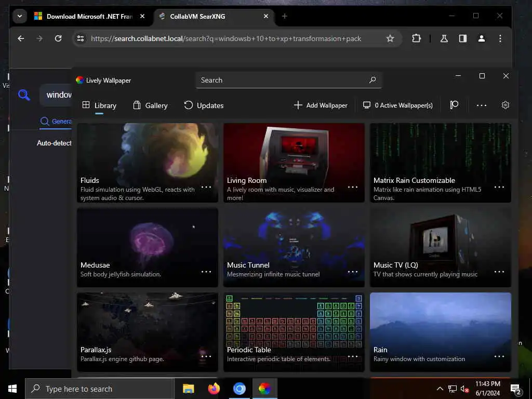Open Chrome Labs flask icon

coord(444,38)
